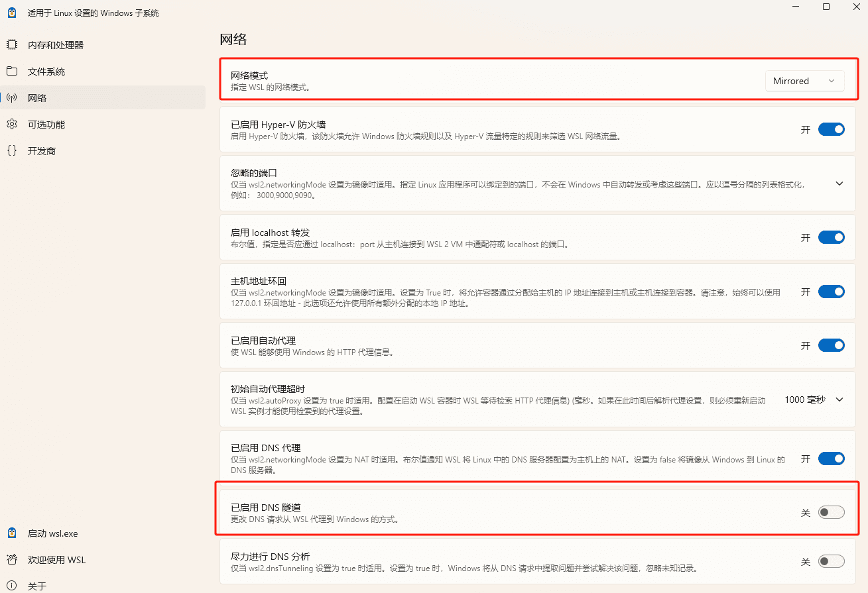868x593 pixels.
Task: Click the welcome to WSL icon
Action: pos(11,560)
